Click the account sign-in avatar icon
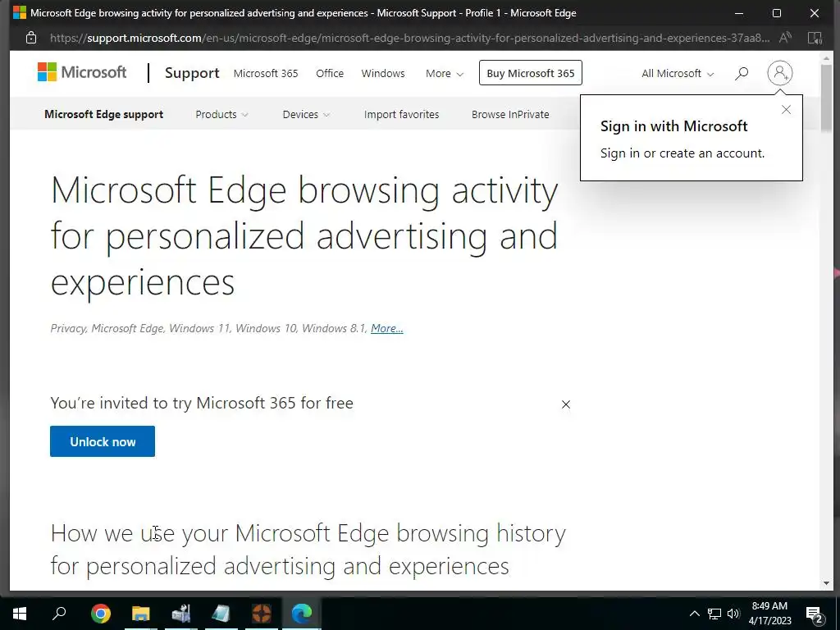The height and width of the screenshot is (630, 840). pos(779,73)
